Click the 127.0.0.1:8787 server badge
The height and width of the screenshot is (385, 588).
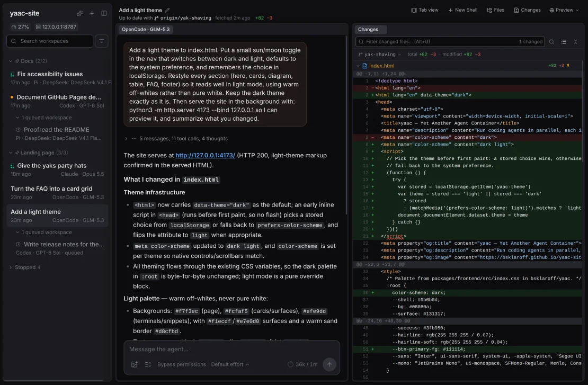(56, 27)
